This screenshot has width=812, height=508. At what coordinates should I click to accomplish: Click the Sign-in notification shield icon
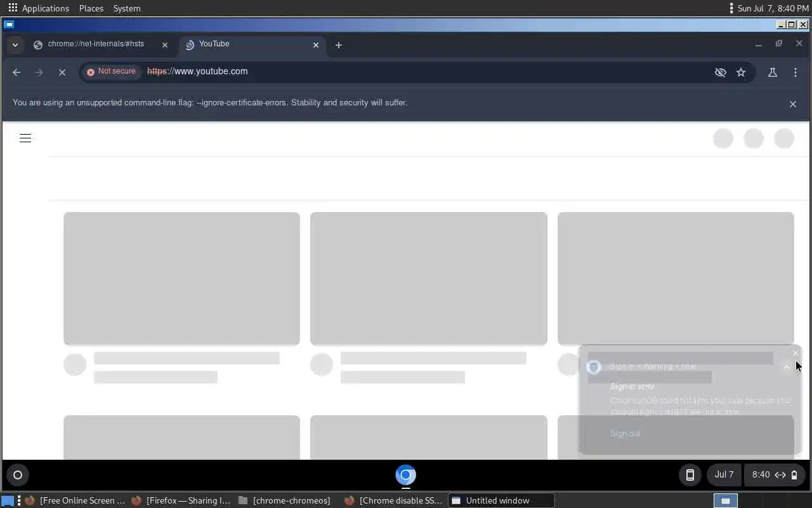tap(594, 367)
